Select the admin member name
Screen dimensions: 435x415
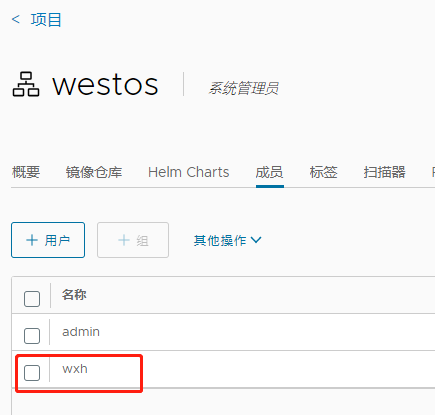pos(81,332)
